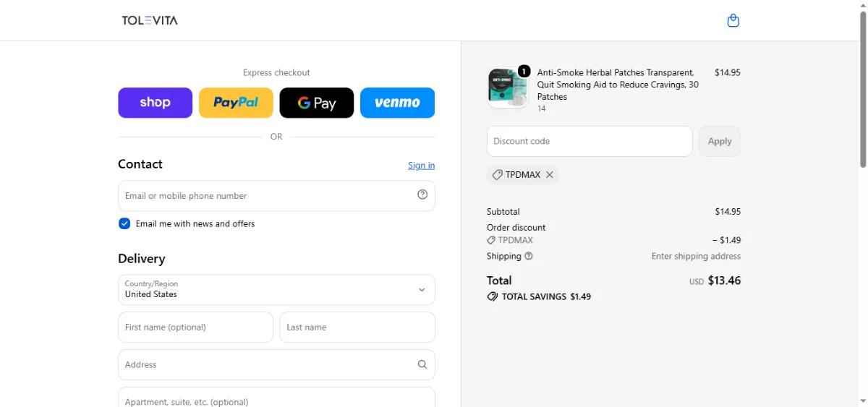This screenshot has height=407, width=868.
Task: Click the total amount $13.46
Action: click(724, 280)
